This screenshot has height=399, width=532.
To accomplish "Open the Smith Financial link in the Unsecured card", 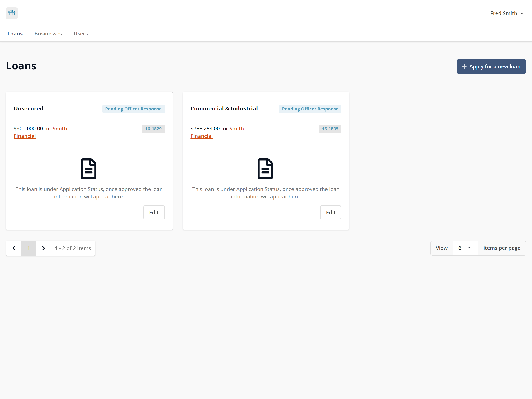I will (60, 128).
